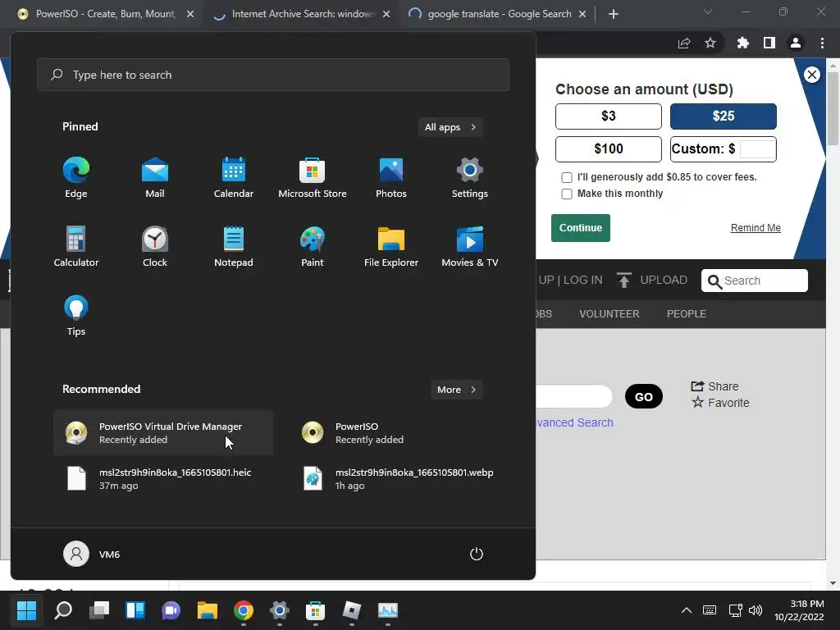Open Chrome extensions puzzle icon
This screenshot has height=630, width=840.
pyautogui.click(x=742, y=43)
